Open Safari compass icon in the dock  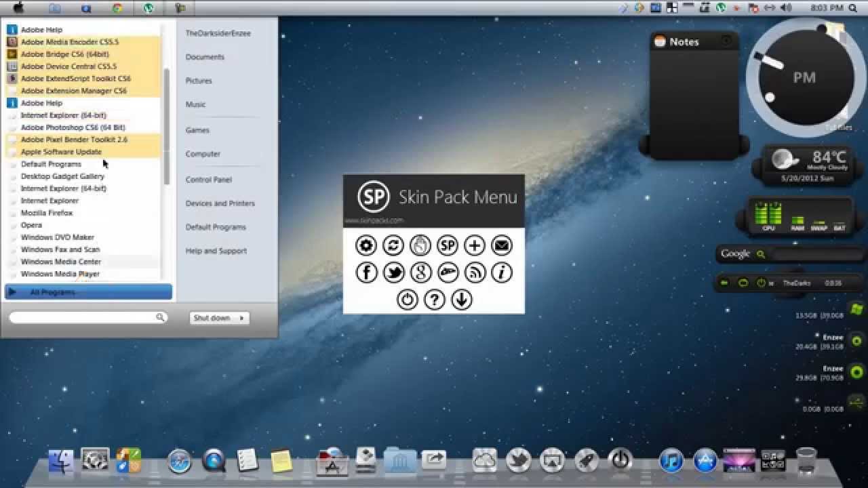[x=180, y=461]
